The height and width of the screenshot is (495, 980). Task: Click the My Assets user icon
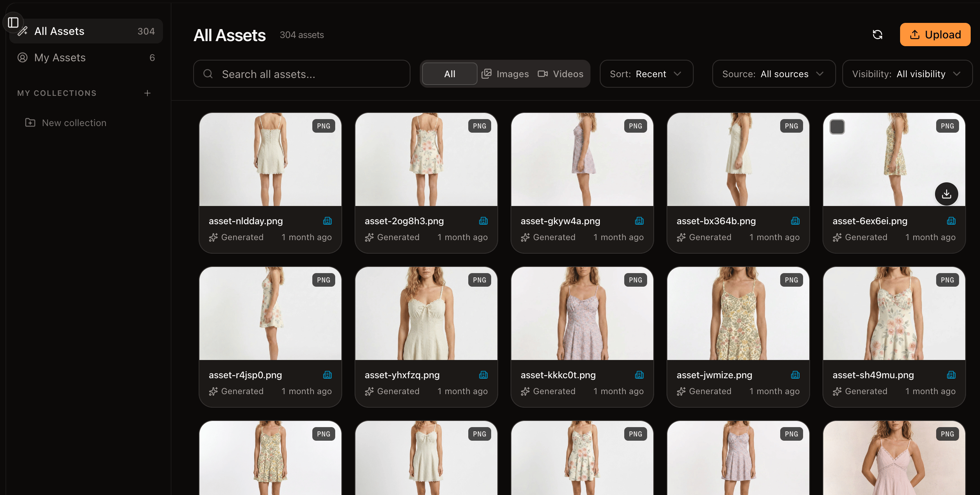click(23, 57)
